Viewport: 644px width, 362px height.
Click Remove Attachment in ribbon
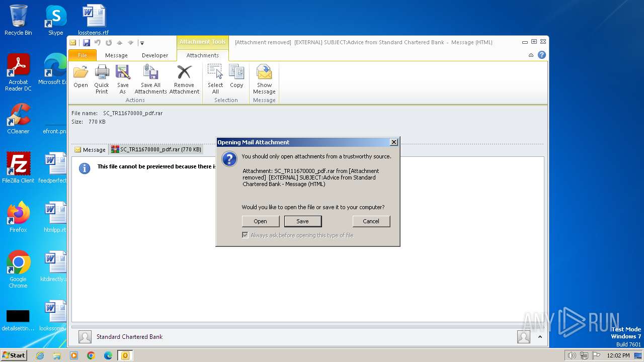tap(184, 79)
